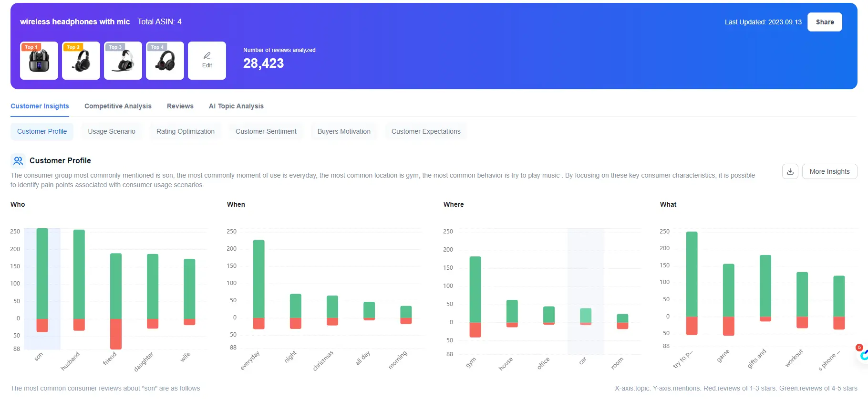Open the Top 4 headphones thumbnail

pyautogui.click(x=165, y=61)
